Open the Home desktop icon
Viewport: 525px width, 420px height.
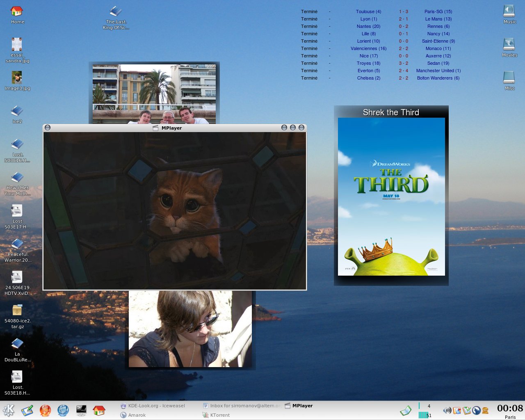point(17,15)
